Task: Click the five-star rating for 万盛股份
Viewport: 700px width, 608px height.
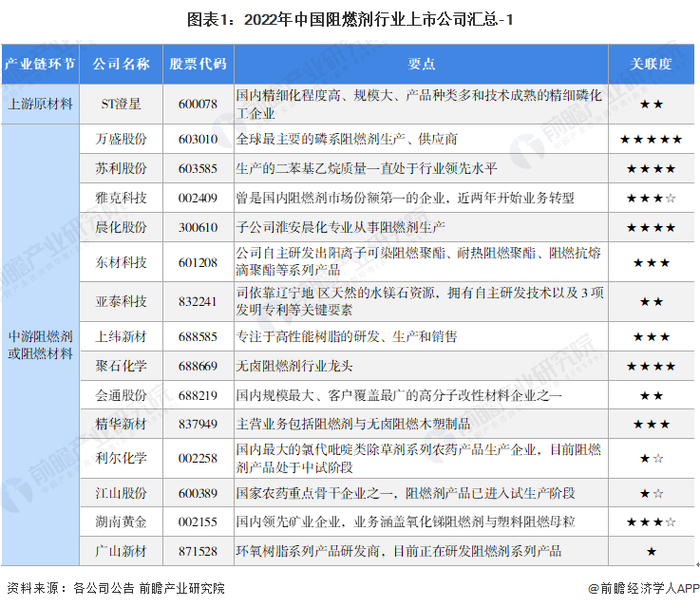Action: 651,139
